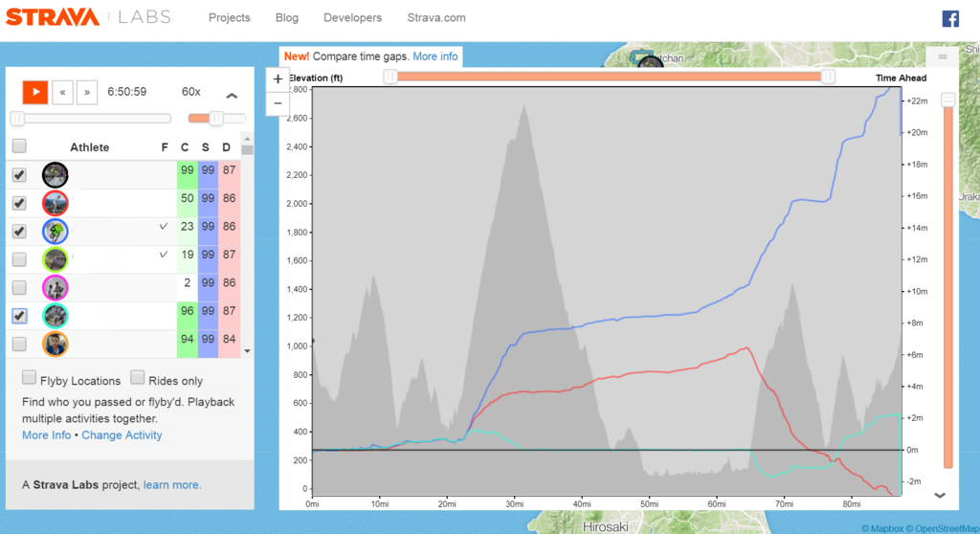
Task: Click the orange-bordered athlete avatar
Action: [55, 344]
